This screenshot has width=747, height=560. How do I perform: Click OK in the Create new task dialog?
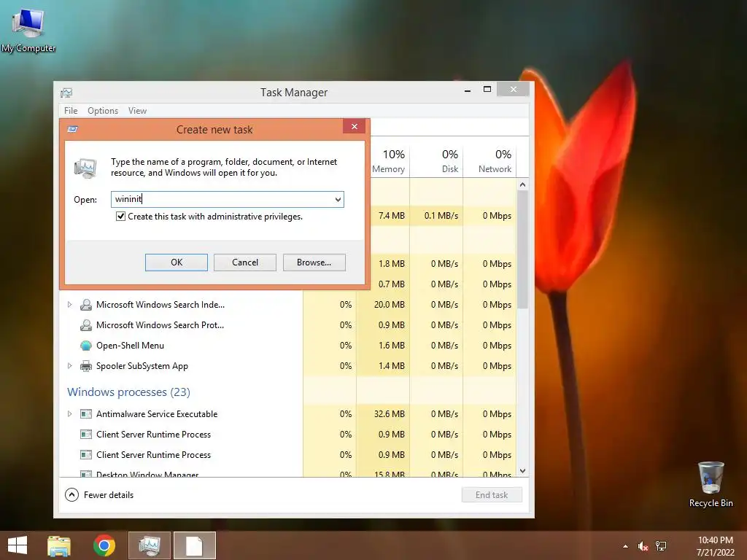[x=177, y=262]
